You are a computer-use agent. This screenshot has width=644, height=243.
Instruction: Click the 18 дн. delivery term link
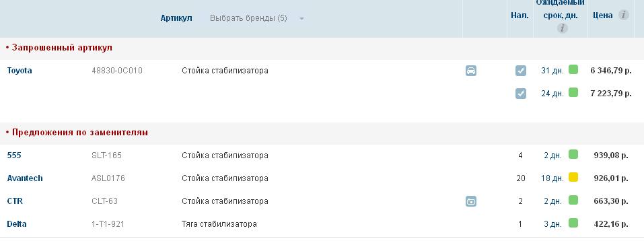pos(552,178)
